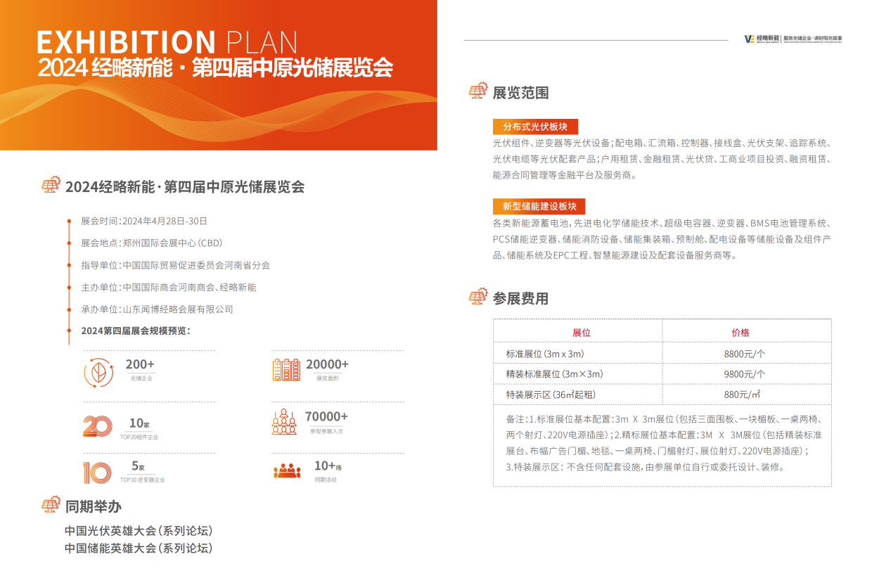Click the meeting table icon beside 10+
This screenshot has width=879, height=588.
pyautogui.click(x=287, y=471)
